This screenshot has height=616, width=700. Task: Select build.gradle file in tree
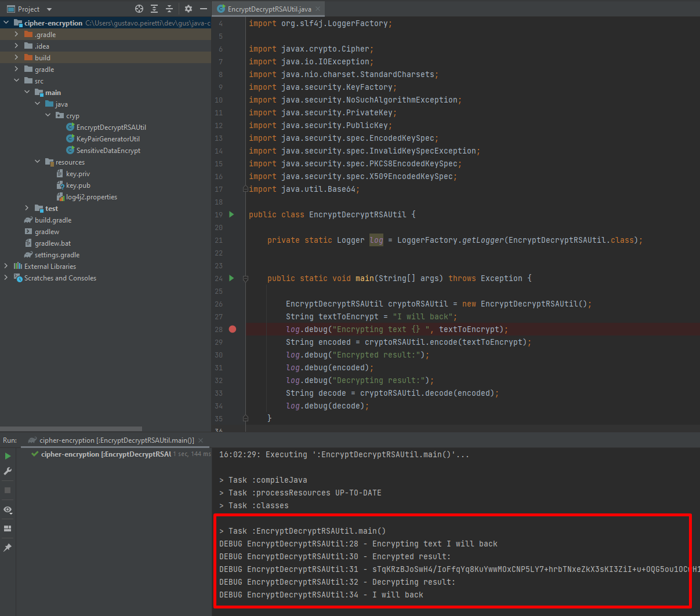[x=52, y=220]
